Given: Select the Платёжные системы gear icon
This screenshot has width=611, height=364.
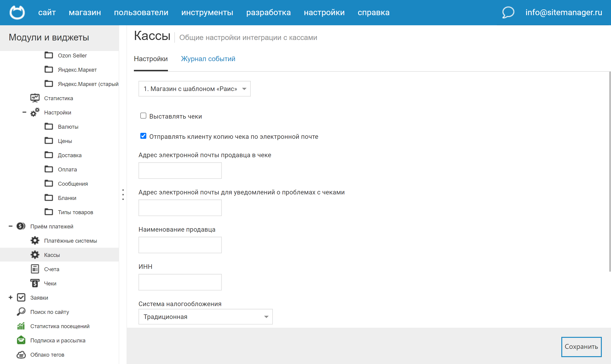Looking at the screenshot, I should (35, 240).
